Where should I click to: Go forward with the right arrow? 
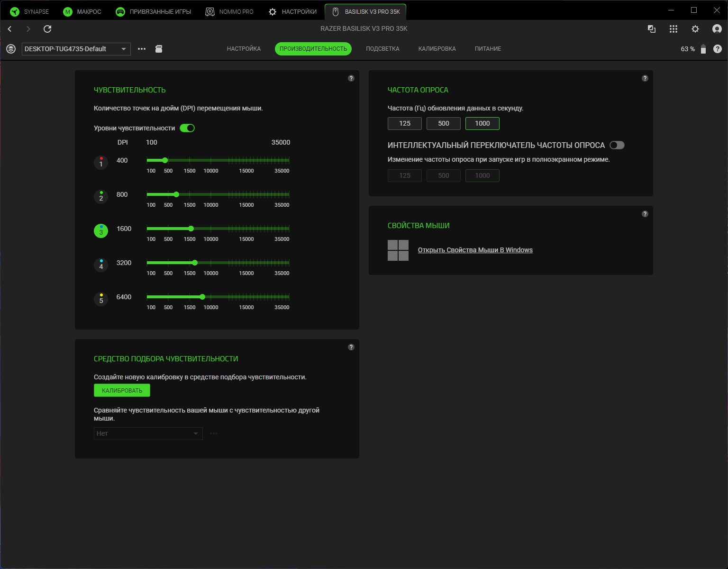28,29
